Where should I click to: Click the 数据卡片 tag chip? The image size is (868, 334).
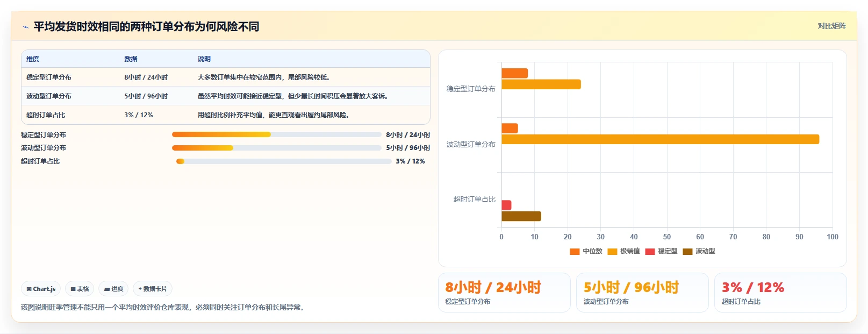click(x=153, y=289)
